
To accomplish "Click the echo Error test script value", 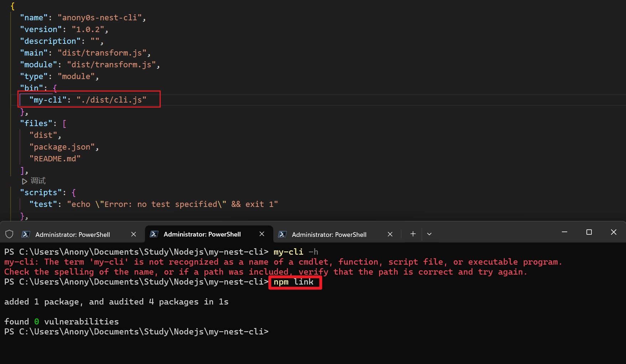I will [x=172, y=204].
